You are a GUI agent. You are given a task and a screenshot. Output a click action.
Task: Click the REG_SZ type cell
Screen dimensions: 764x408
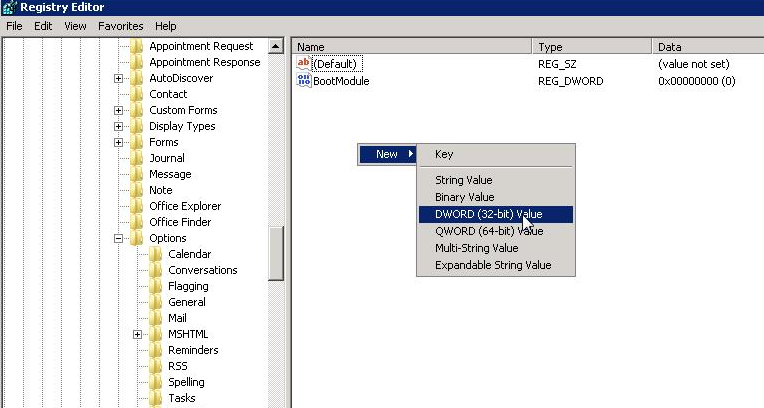point(557,64)
